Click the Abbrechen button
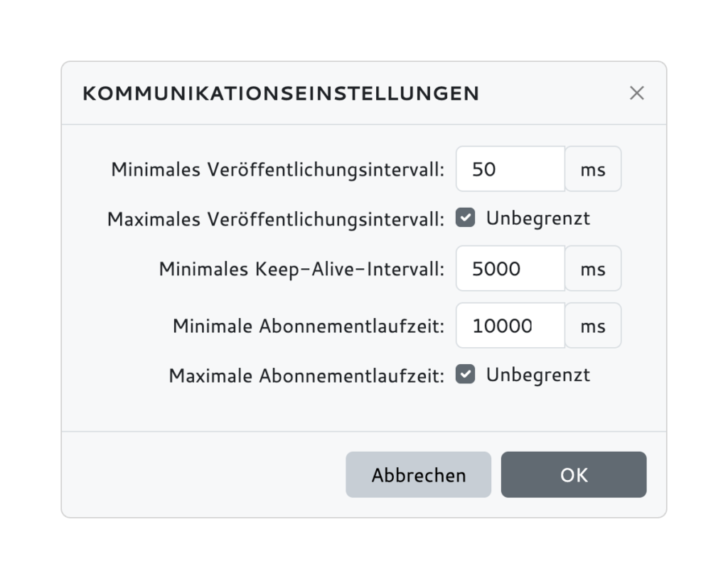The image size is (728, 579). point(418,474)
